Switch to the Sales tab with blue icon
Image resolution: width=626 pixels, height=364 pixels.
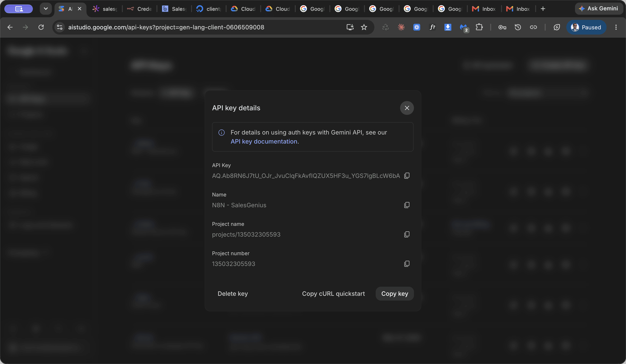tap(174, 9)
